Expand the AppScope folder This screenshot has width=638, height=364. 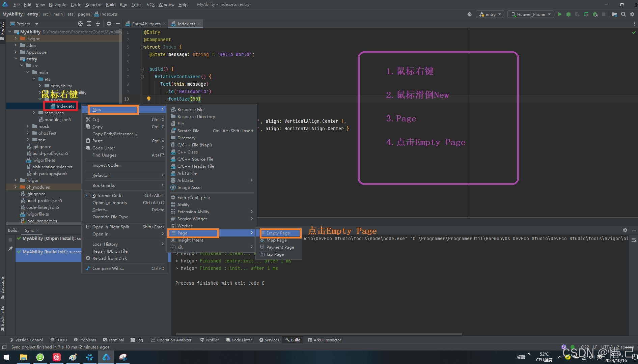(16, 52)
